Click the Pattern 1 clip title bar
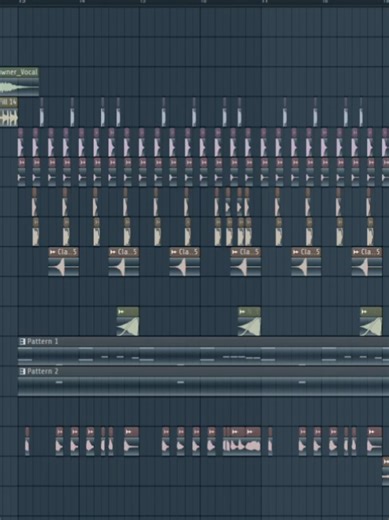 click(203, 341)
